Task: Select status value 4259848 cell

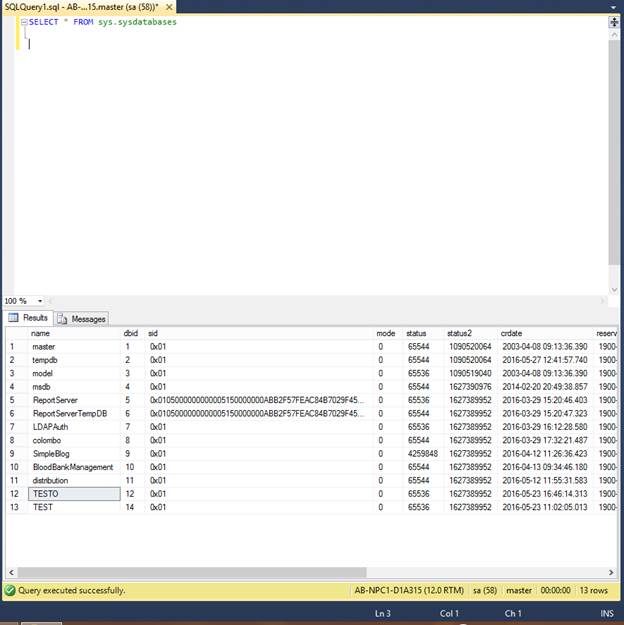Action: coord(424,454)
